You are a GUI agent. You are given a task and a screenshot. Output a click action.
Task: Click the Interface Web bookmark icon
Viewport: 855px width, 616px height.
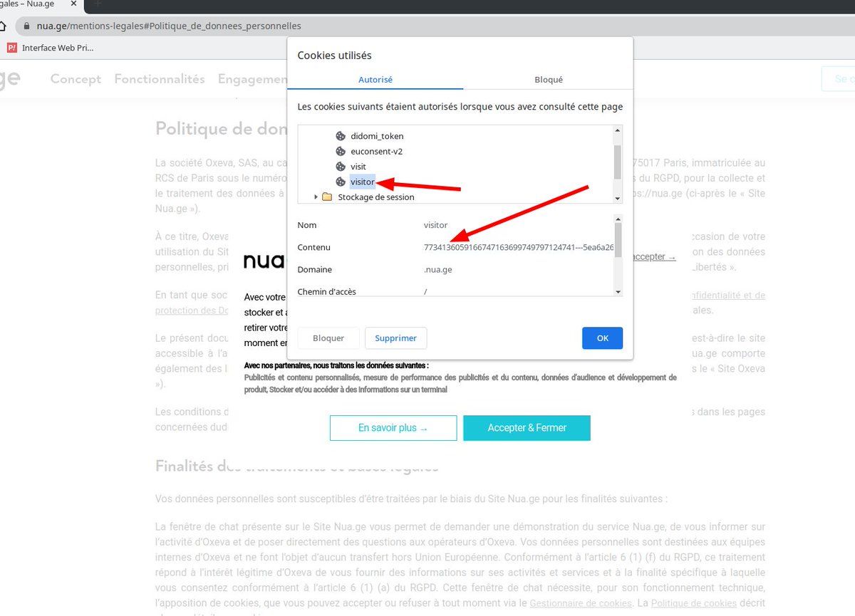(11, 48)
